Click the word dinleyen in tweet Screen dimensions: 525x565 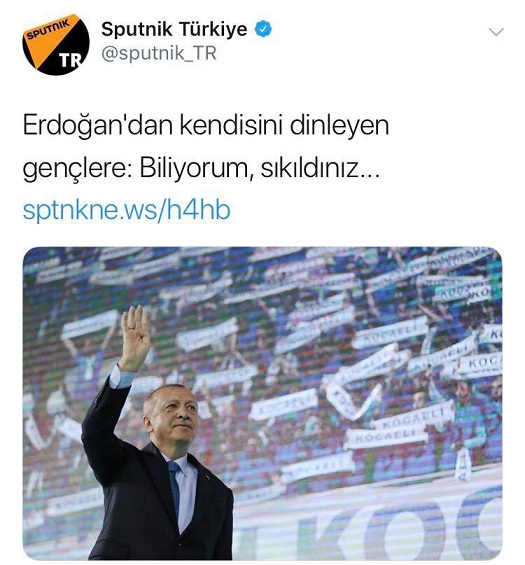[339, 126]
